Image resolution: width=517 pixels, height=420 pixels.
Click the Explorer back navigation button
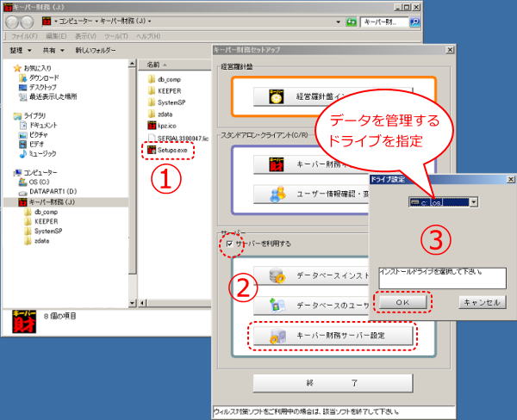coord(13,22)
